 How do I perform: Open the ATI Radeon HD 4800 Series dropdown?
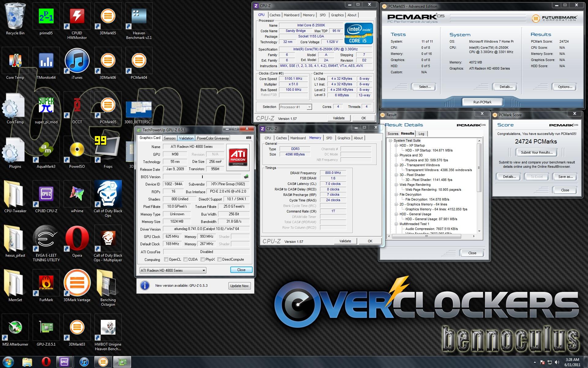pos(173,270)
